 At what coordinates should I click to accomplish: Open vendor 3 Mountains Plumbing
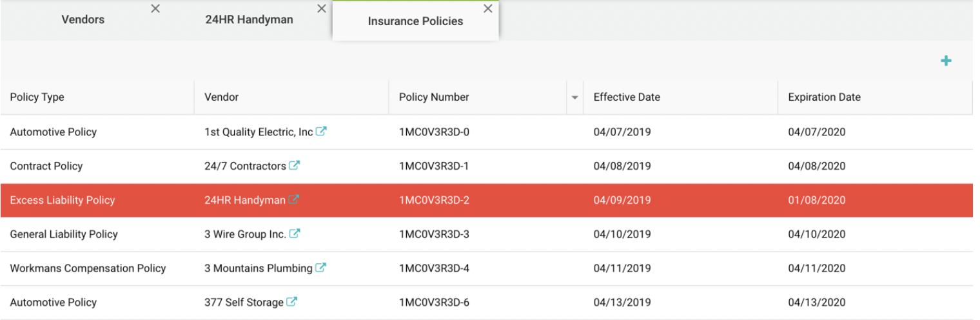pyautogui.click(x=259, y=268)
